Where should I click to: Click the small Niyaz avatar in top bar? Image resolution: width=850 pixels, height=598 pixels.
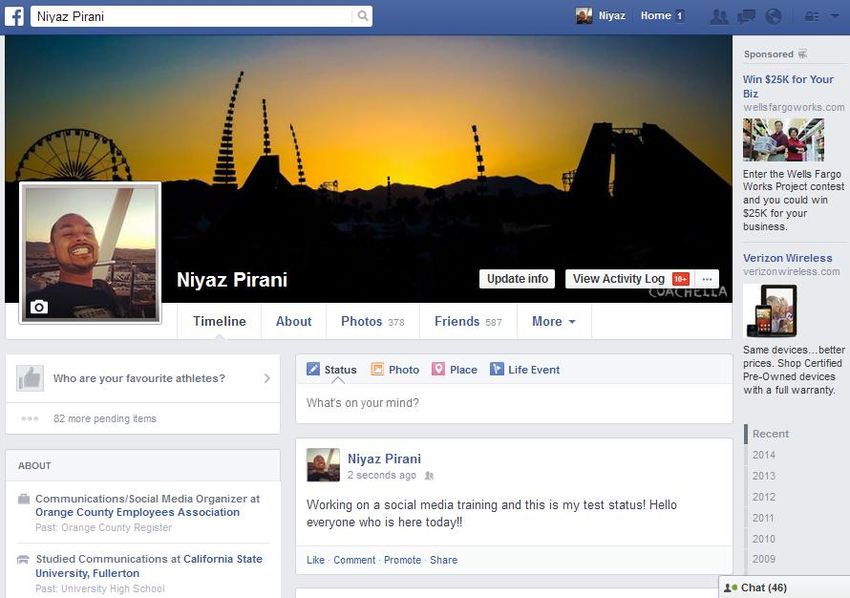pyautogui.click(x=584, y=16)
